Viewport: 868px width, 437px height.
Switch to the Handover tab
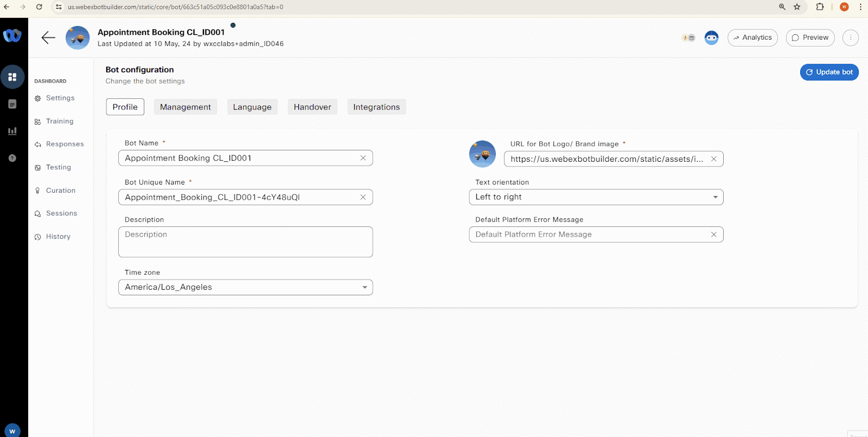tap(312, 107)
